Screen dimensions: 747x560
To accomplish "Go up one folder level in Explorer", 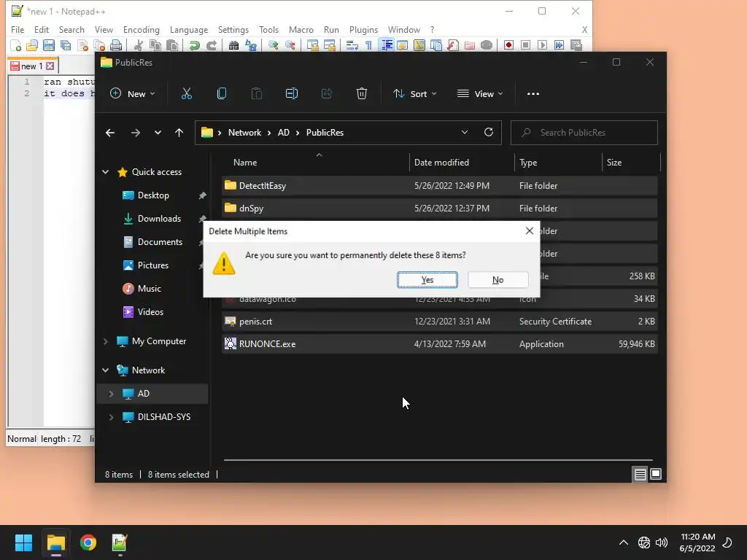I will [x=179, y=133].
